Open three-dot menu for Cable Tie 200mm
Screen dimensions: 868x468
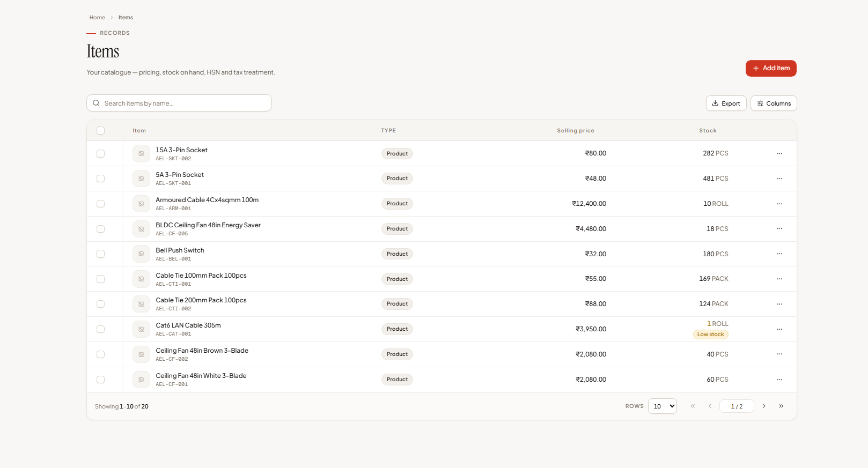coord(779,304)
